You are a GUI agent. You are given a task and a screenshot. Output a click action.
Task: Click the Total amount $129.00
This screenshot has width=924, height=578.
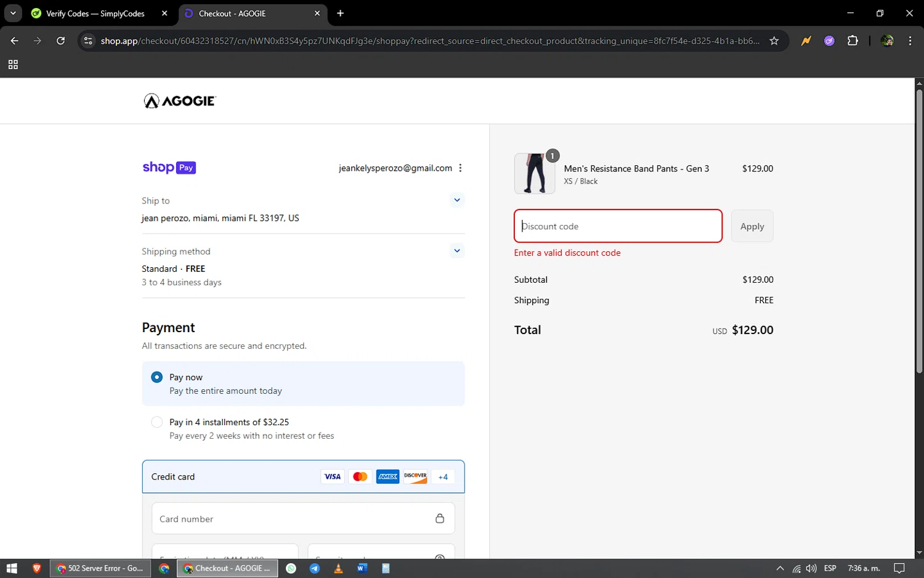click(x=752, y=330)
